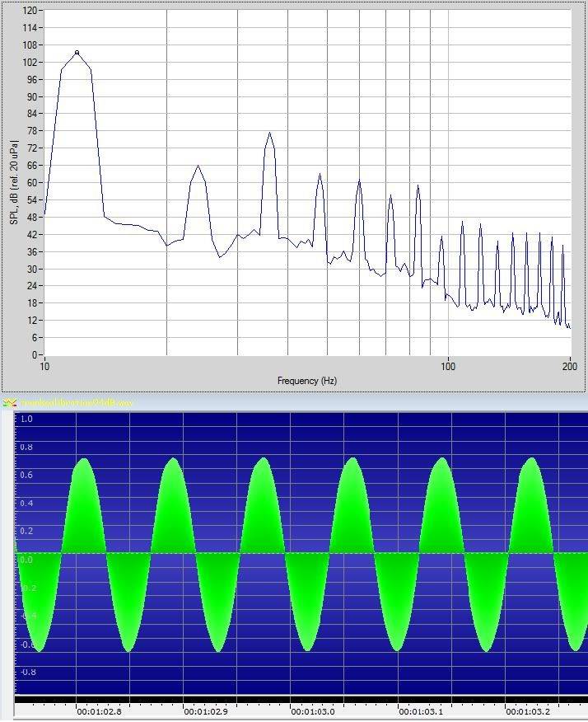This screenshot has width=588, height=722.
Task: Click the 00:01:03.1 time ruler label
Action: coord(421,712)
